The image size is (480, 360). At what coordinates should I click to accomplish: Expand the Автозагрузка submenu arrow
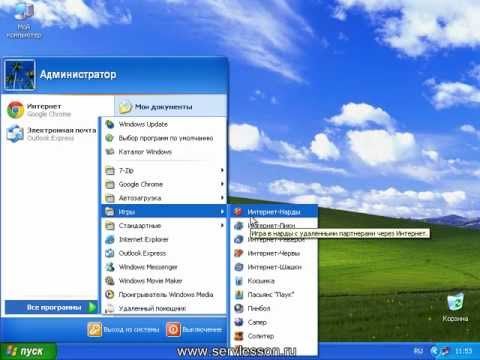[222, 198]
